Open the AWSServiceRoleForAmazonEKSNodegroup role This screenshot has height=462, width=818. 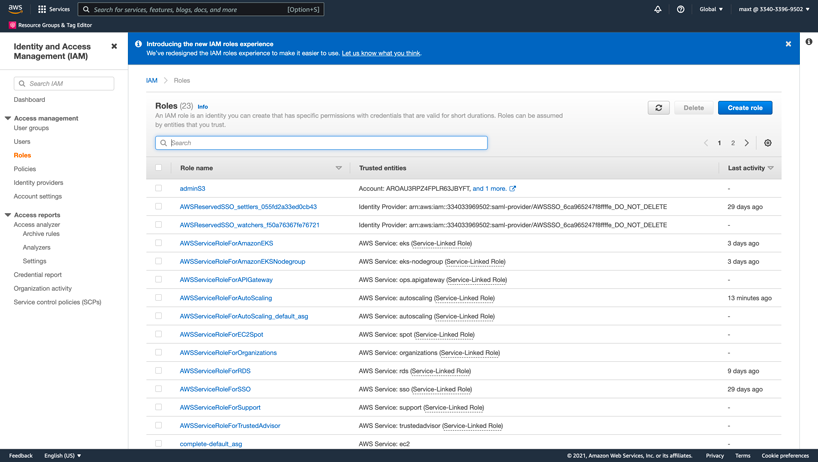[x=243, y=262]
